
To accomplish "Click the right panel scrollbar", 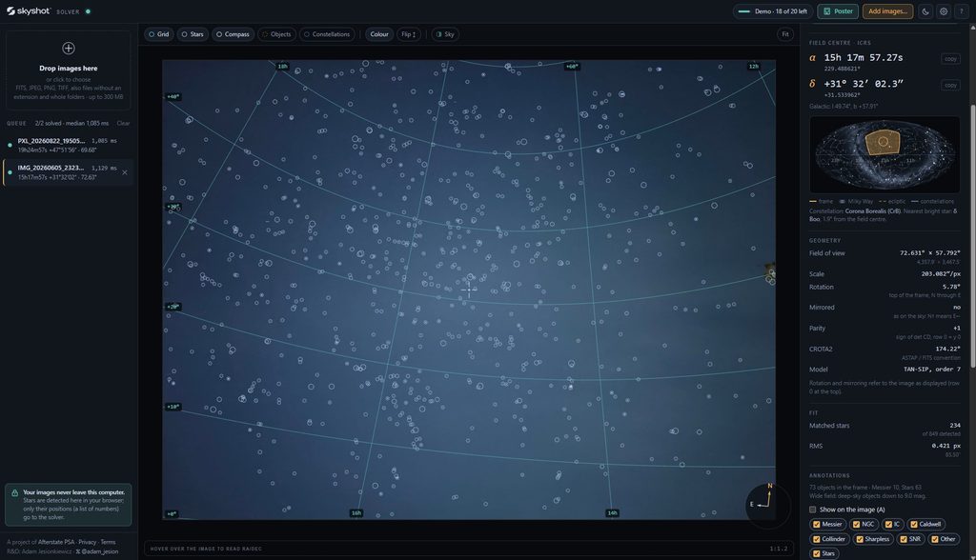I will (972, 236).
